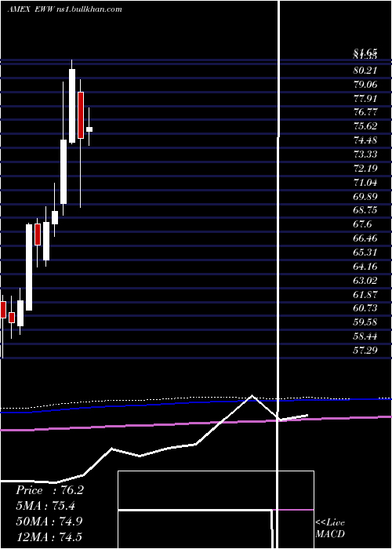Image resolution: width=392 pixels, height=549 pixels.
Task: Click the 80.21 price axis label
Action: pos(365,71)
